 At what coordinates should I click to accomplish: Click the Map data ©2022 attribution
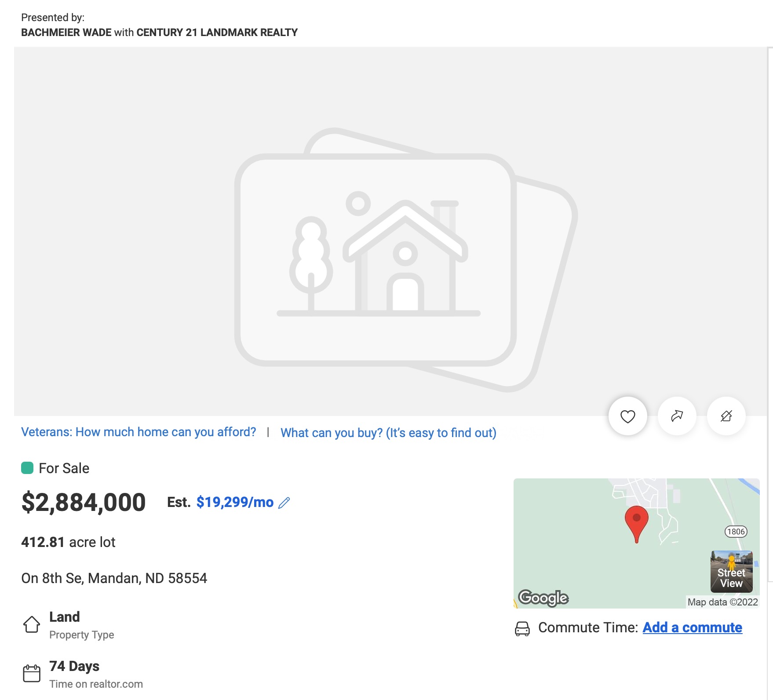722,602
